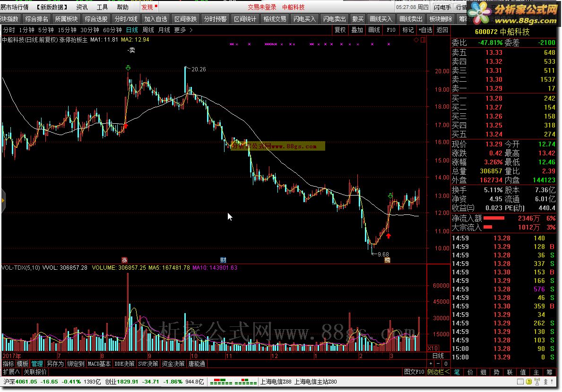Switch to DDE决策 indicator tab
Viewport: 562px width, 392px height.
[124, 364]
